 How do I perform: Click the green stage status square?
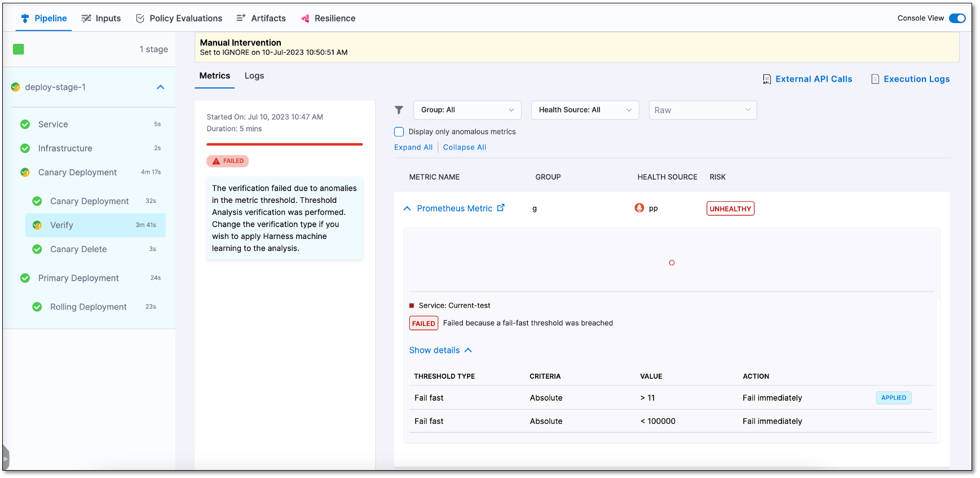[19, 49]
